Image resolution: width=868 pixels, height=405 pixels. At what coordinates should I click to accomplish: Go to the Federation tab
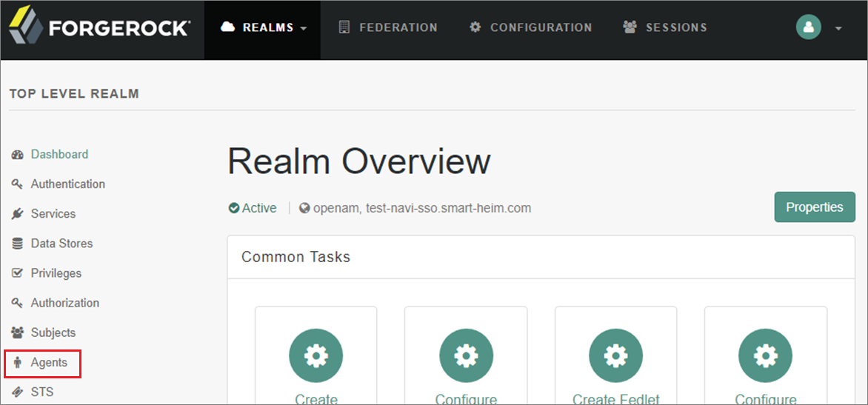(388, 27)
